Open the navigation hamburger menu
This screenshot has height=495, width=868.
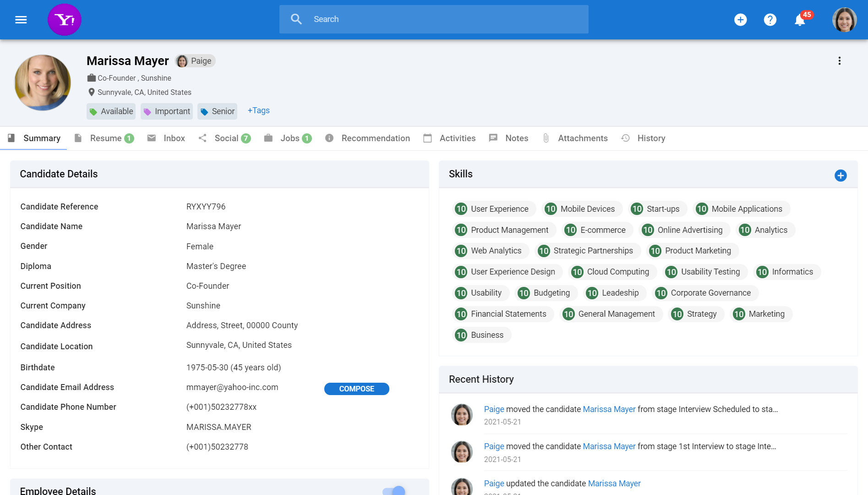tap(21, 19)
